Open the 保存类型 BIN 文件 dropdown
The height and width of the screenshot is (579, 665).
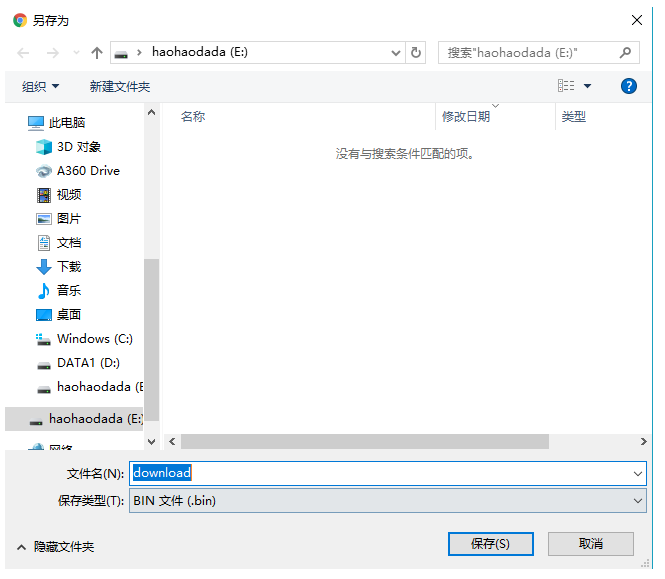coord(388,501)
